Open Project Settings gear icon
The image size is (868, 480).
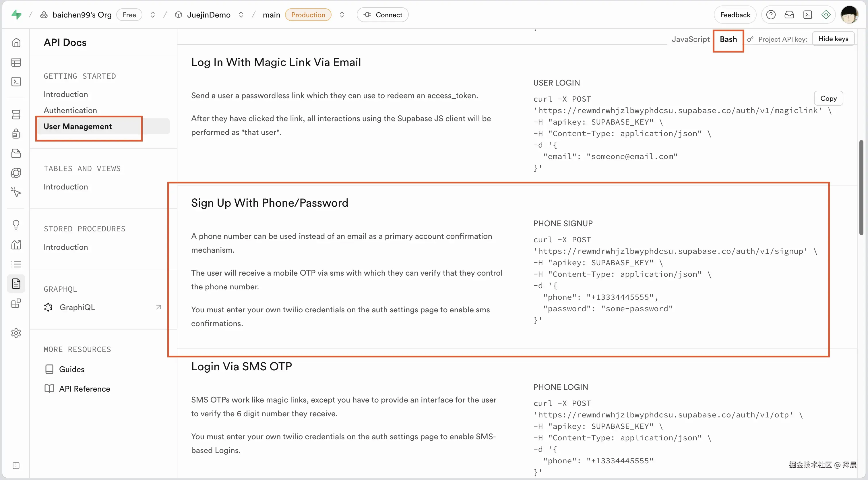pos(16,333)
